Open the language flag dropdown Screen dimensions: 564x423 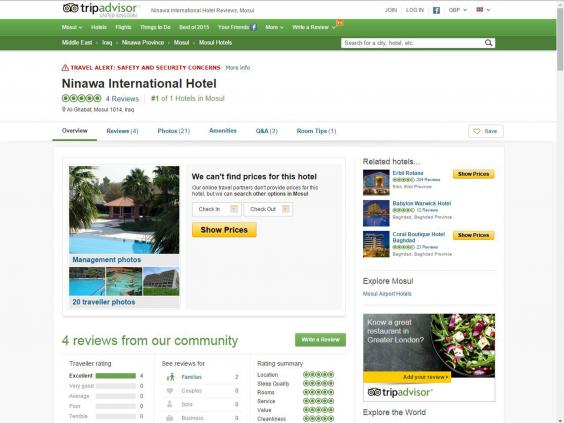(483, 10)
